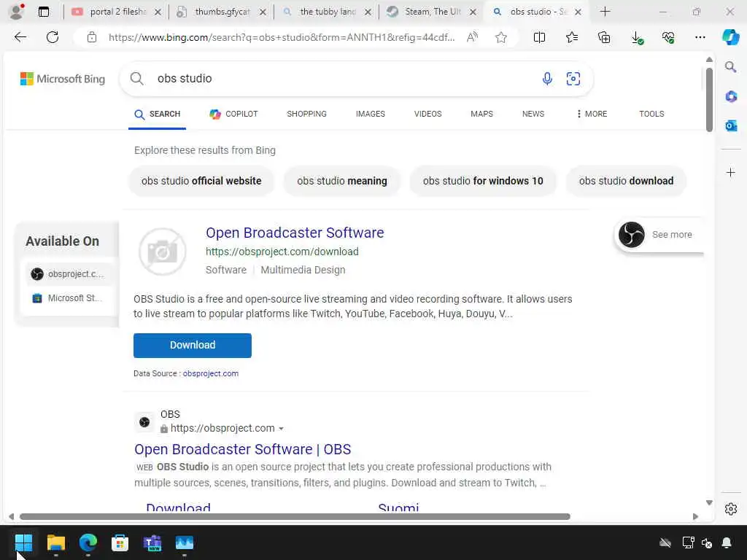The image size is (747, 560).
Task: Click the Microsoft Bing logo
Action: pos(63,79)
